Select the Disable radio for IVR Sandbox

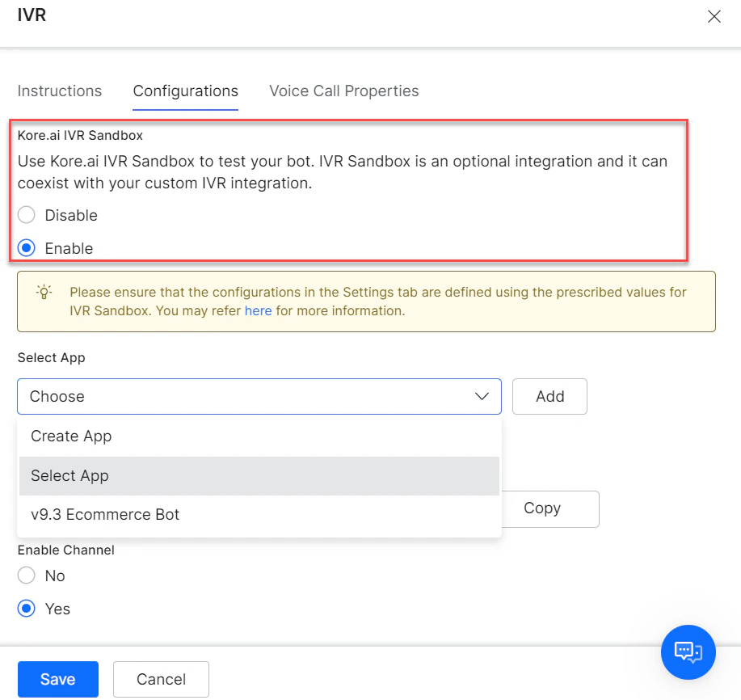tap(26, 215)
